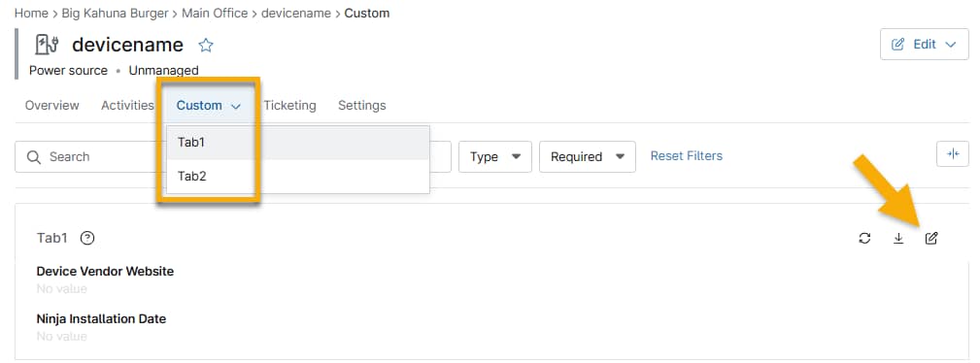The image size is (980, 363).
Task: Open the Ticketing tab
Action: coord(289,106)
